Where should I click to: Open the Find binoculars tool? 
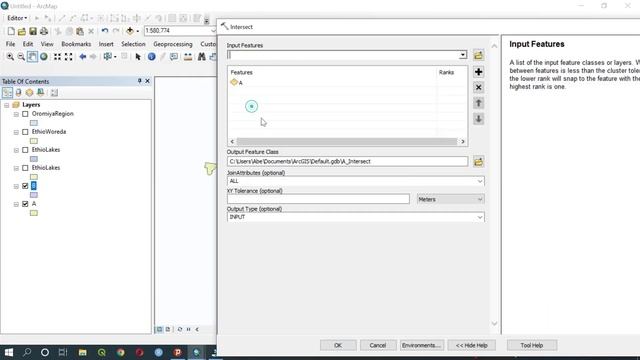pos(202,57)
